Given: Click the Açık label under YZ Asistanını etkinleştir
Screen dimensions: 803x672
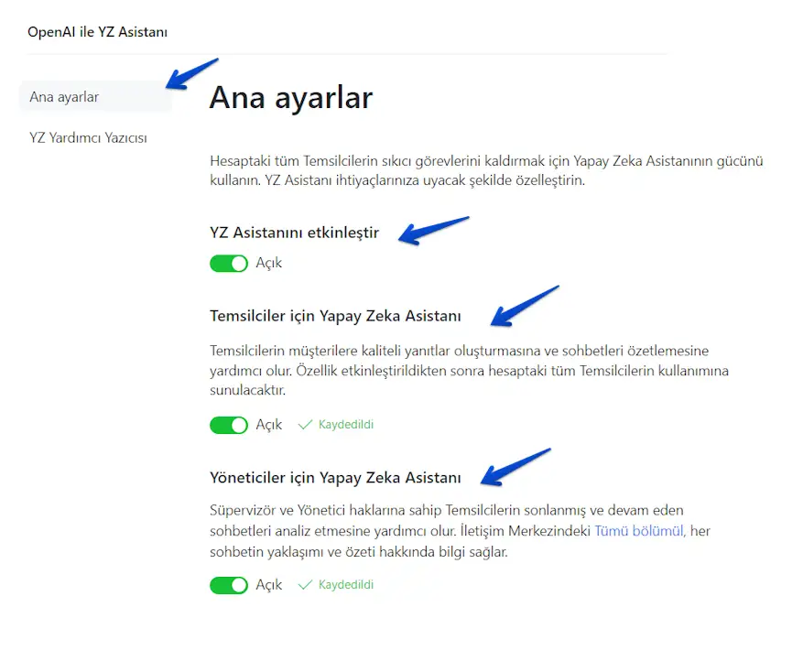Looking at the screenshot, I should (x=269, y=264).
